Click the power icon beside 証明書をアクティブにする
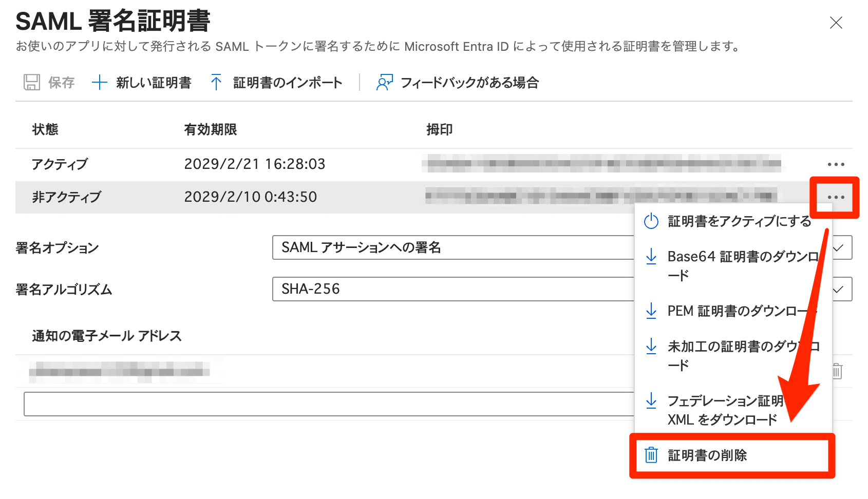 pyautogui.click(x=651, y=221)
